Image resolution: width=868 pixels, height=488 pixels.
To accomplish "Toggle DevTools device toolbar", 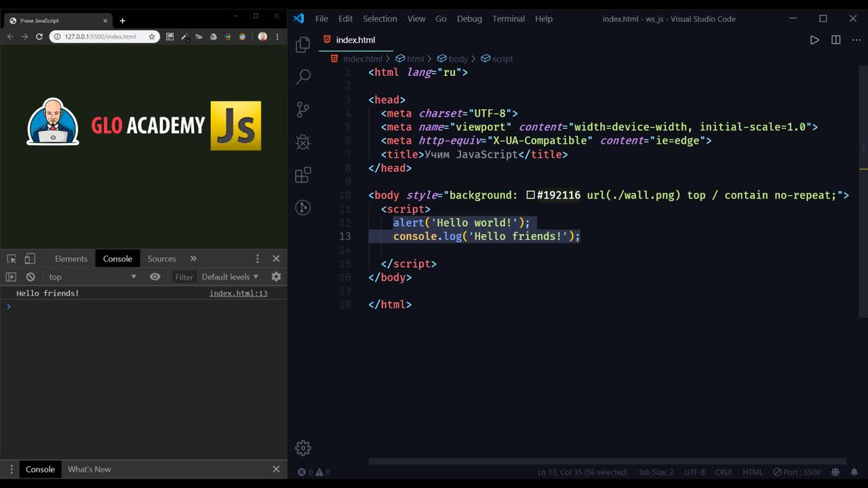I will (30, 259).
